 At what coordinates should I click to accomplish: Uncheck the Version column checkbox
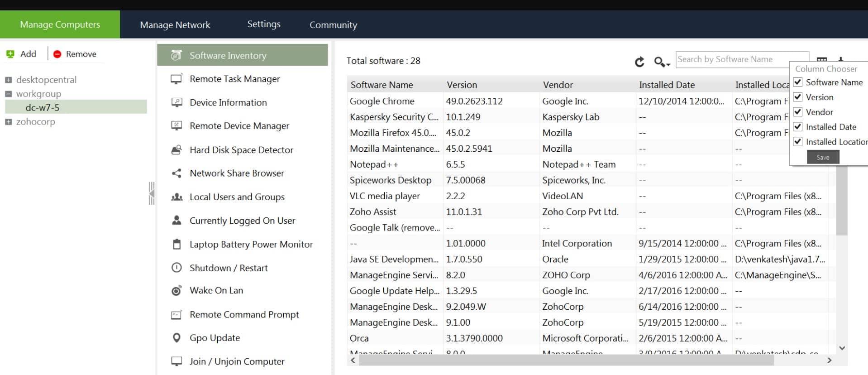pyautogui.click(x=798, y=97)
